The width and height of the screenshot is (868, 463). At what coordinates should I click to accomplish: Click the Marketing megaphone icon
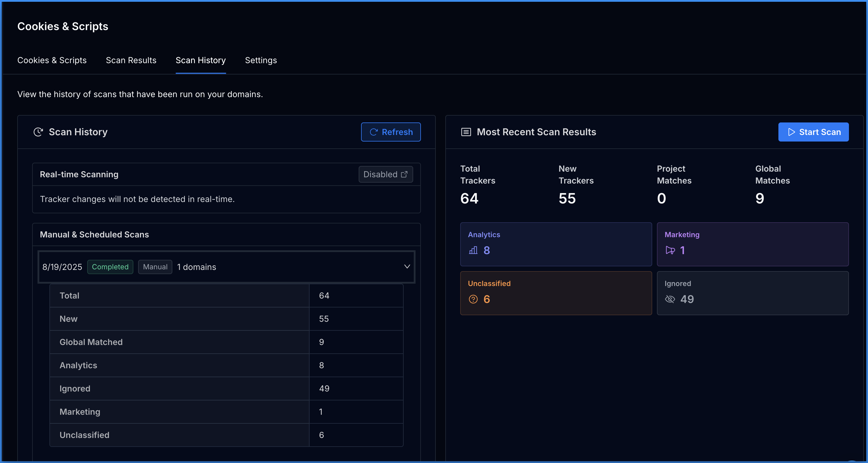point(670,250)
